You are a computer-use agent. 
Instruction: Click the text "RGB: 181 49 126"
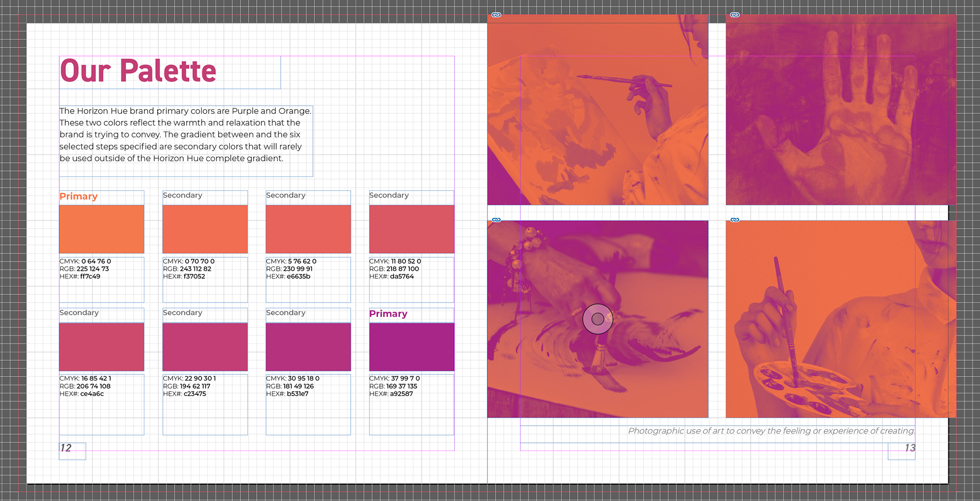point(290,386)
